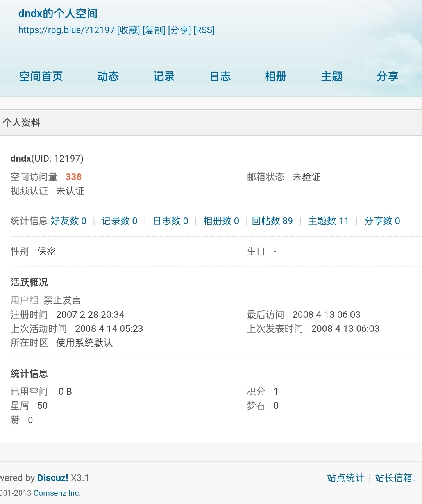Click the 邮箱状态 value 未验证
422x504 pixels.
[x=306, y=177]
